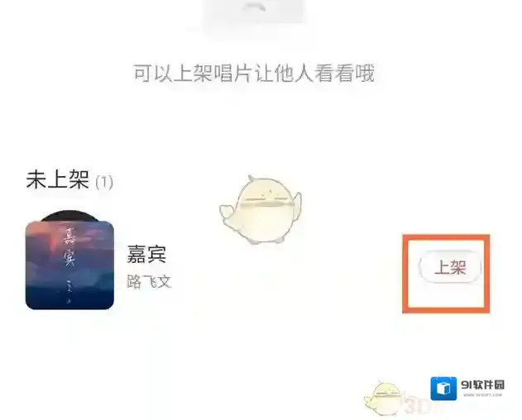The height and width of the screenshot is (420, 522).
Task: Open the www.91soft.com URL text
Action: 482,395
